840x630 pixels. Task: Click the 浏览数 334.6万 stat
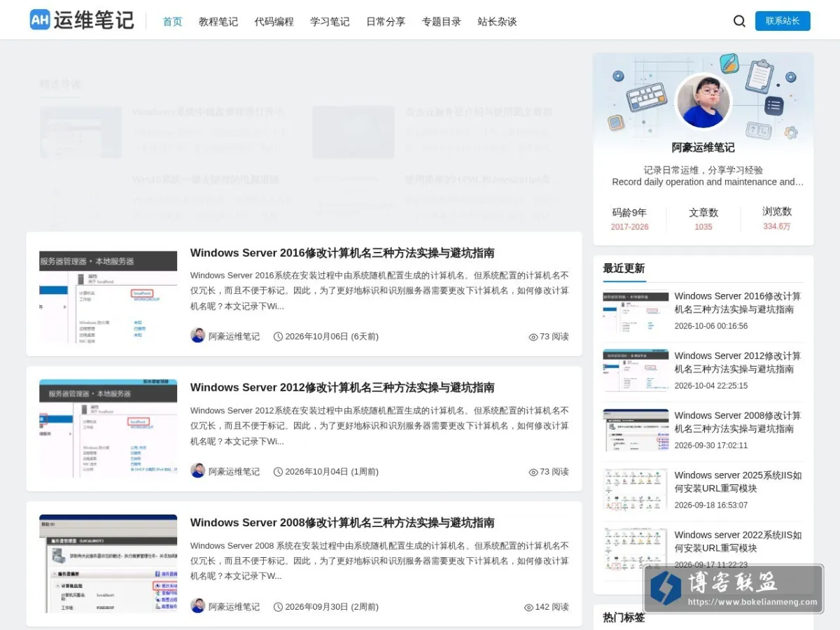tap(777, 218)
